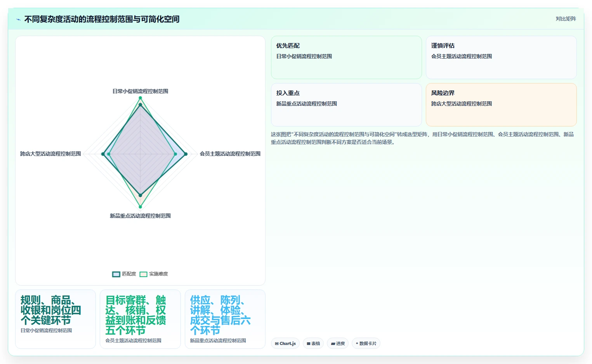Select the 优先匹配 matrix card
The height and width of the screenshot is (364, 592).
coord(346,57)
